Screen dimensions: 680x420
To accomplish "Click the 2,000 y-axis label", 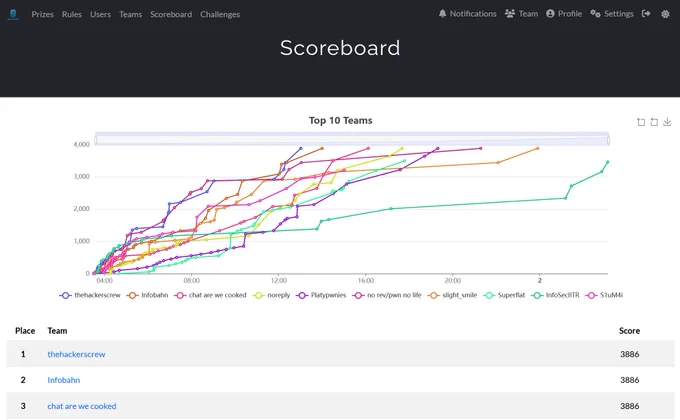I will tap(82, 209).
